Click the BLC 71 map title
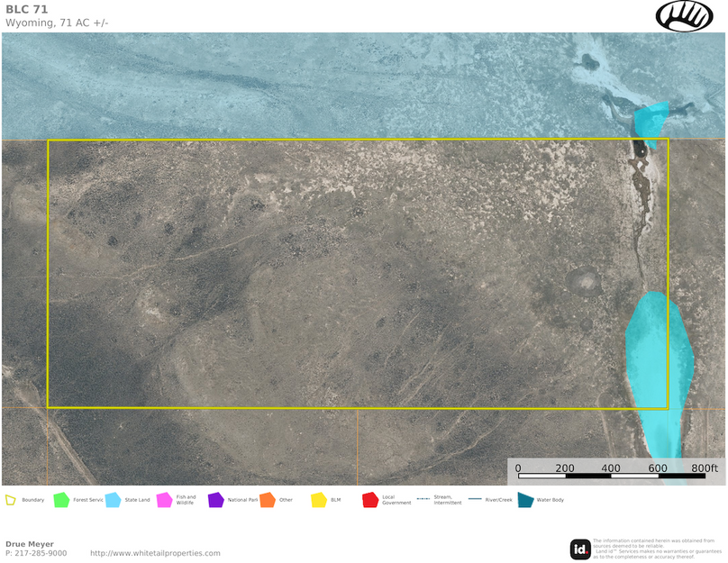The width and height of the screenshot is (728, 563). point(27,9)
